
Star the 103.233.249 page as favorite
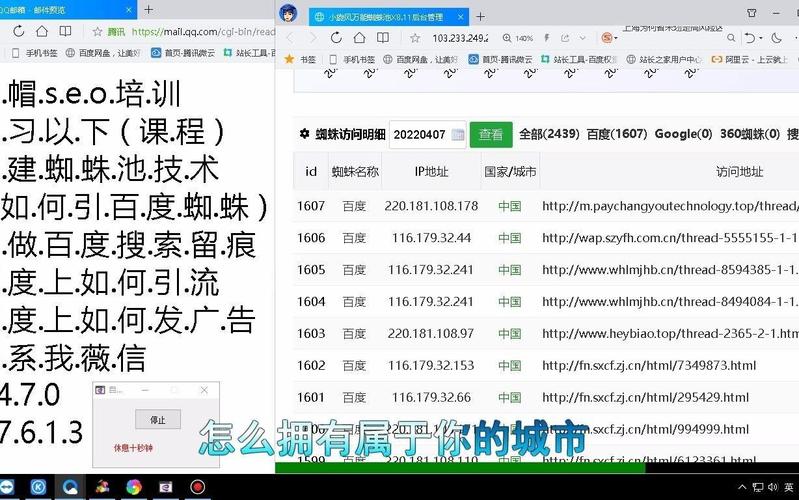coord(415,38)
